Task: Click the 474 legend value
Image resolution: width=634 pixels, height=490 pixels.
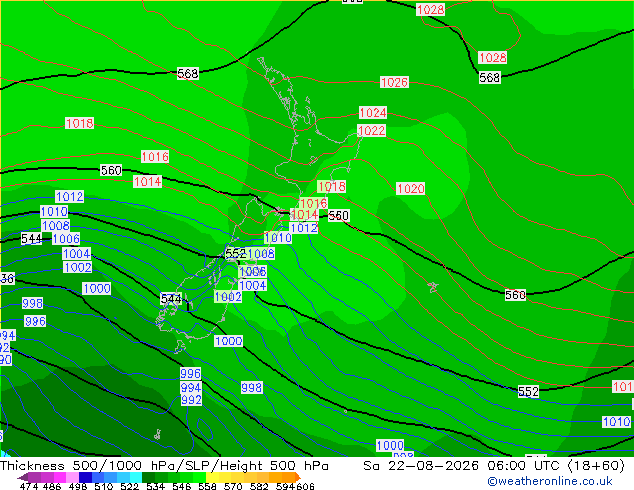Action: [x=29, y=486]
